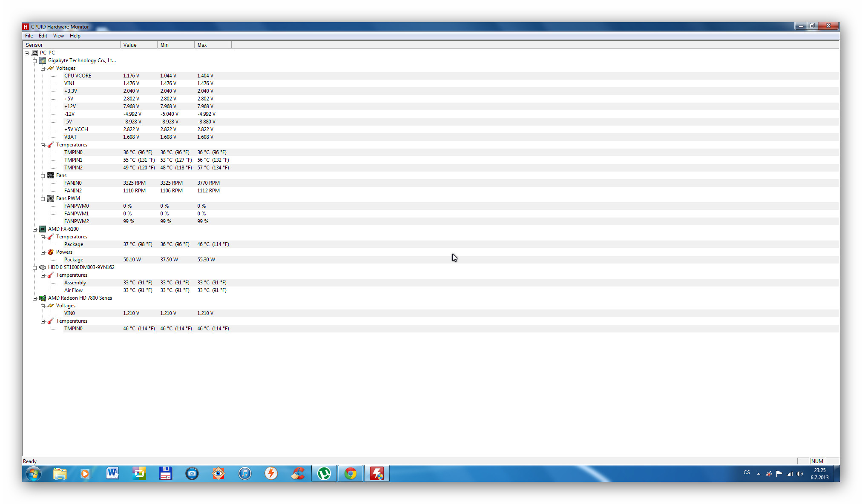Image resolution: width=862 pixels, height=504 pixels.
Task: Click the Powers flame icon
Action: [x=51, y=252]
